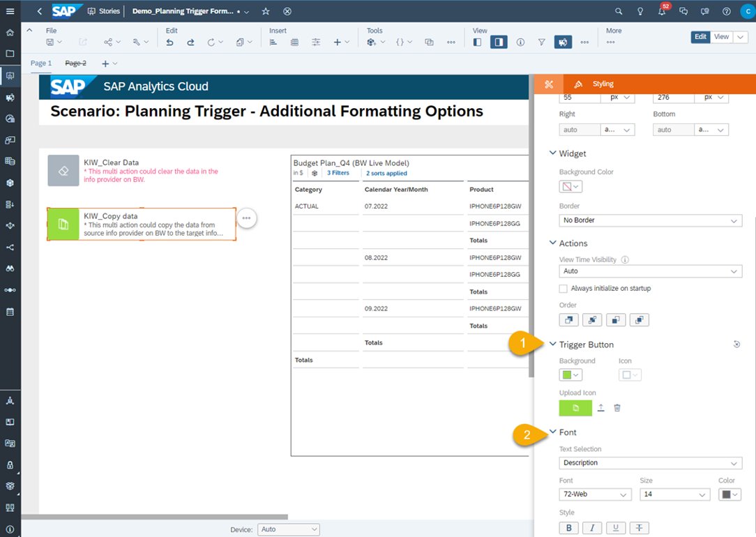The image size is (756, 537).
Task: Toggle Underline style for the font
Action: click(616, 528)
